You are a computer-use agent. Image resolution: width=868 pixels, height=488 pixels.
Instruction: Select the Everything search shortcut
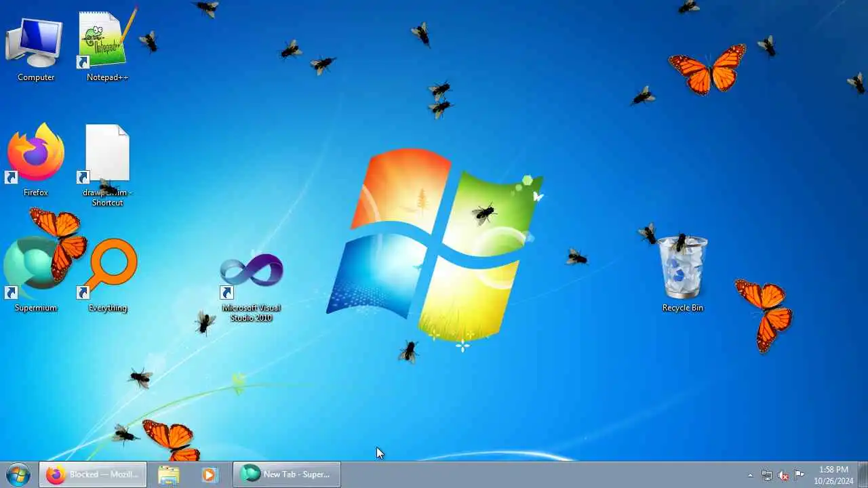[x=107, y=274]
